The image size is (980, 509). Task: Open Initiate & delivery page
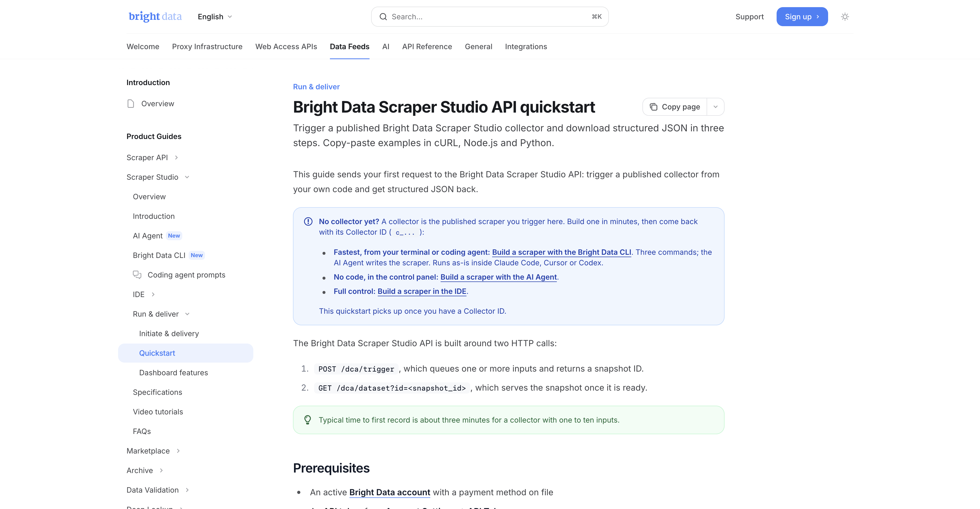169,334
